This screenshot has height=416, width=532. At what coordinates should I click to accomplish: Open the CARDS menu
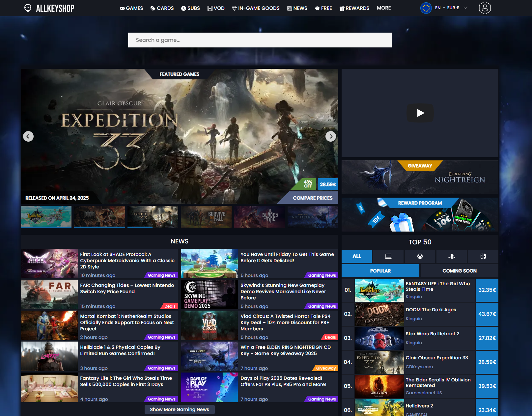[x=162, y=8]
